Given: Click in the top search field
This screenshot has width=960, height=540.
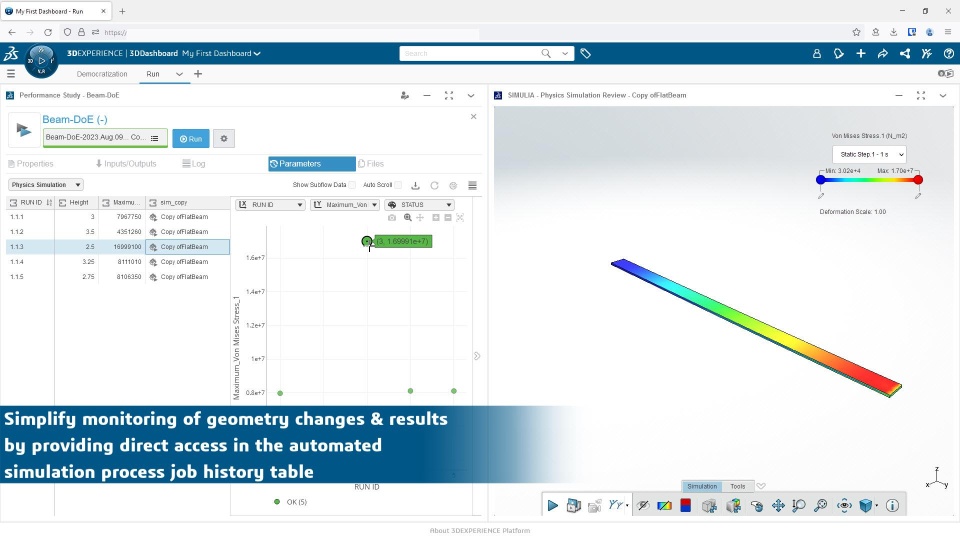Looking at the screenshot, I should [469, 54].
